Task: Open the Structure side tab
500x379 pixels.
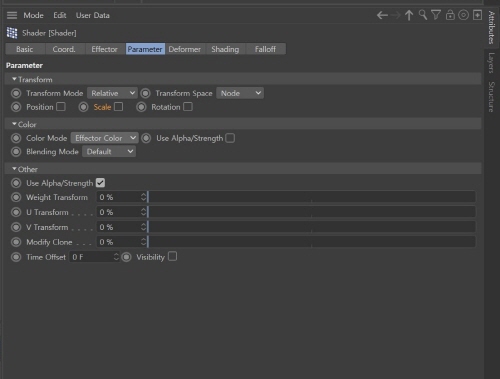Action: [x=491, y=97]
